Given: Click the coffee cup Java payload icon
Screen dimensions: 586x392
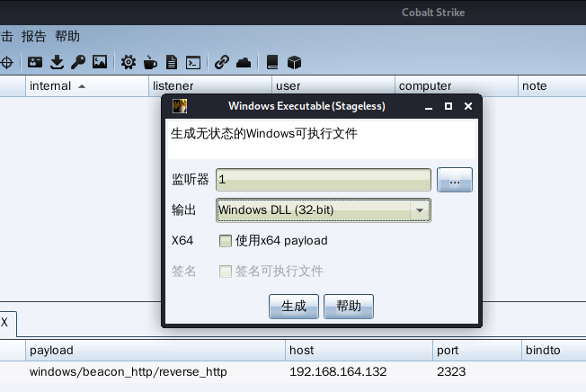Looking at the screenshot, I should coord(150,62).
